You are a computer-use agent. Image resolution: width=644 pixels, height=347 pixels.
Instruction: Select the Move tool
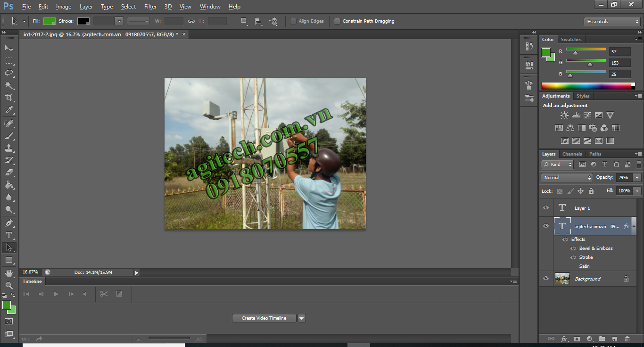point(9,48)
